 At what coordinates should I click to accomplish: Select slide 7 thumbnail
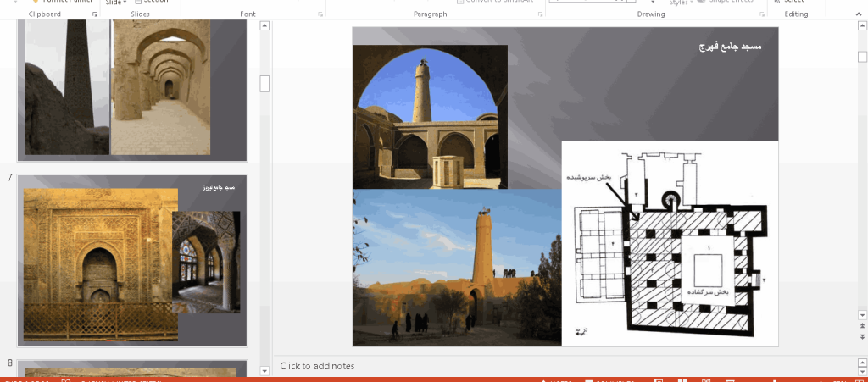131,260
